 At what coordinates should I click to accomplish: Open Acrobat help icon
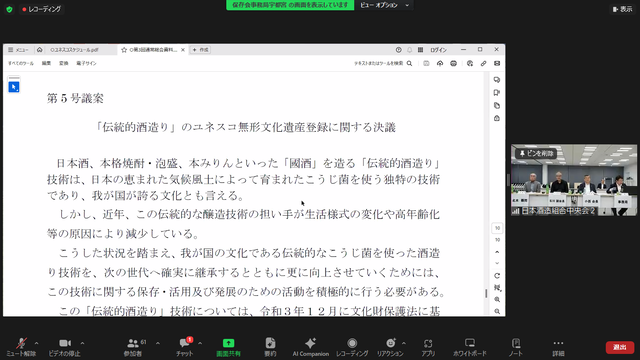click(398, 50)
